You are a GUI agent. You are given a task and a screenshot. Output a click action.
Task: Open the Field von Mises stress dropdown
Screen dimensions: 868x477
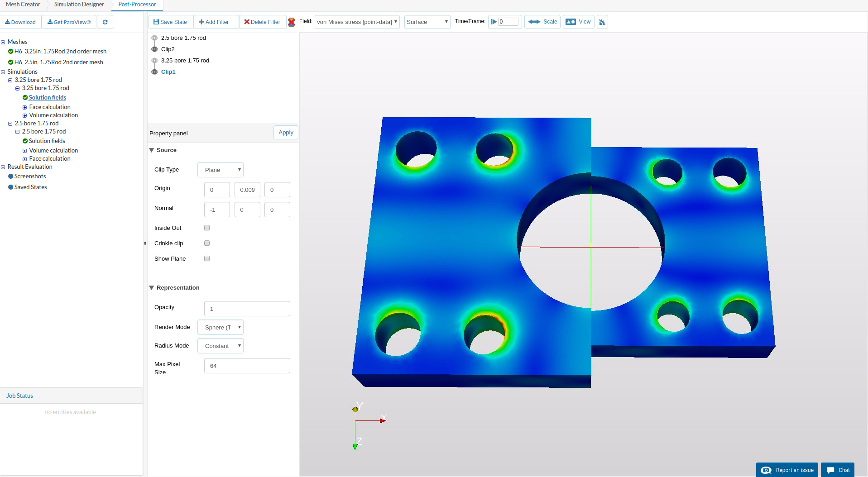coord(357,22)
